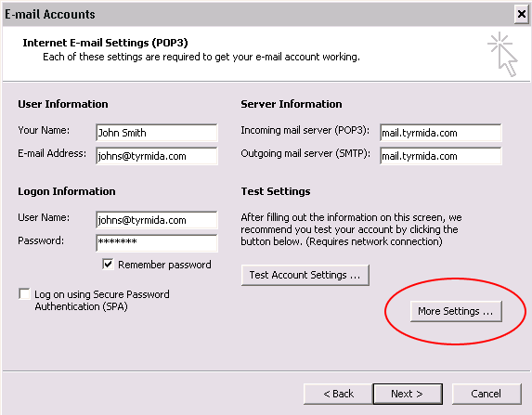Close the E-mail Accounts window
This screenshot has height=415, width=532.
521,14
